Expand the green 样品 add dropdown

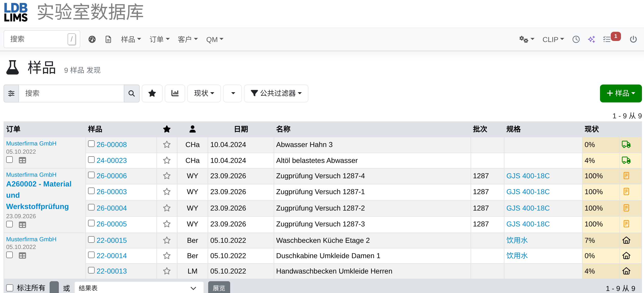[621, 93]
